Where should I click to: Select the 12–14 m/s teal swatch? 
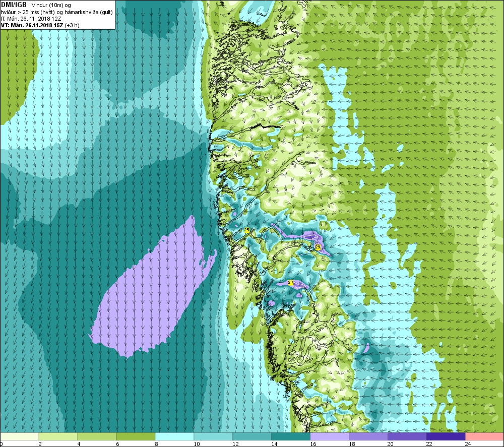(x=252, y=436)
